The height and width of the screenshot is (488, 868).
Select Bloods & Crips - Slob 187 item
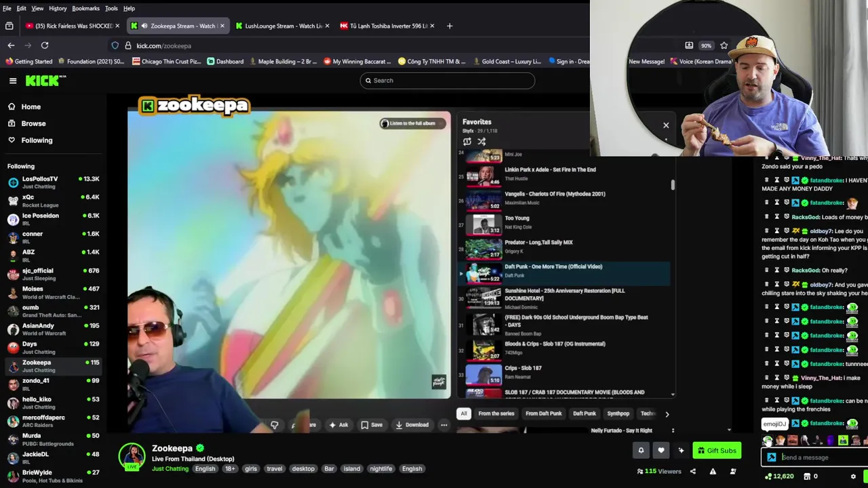click(x=563, y=349)
